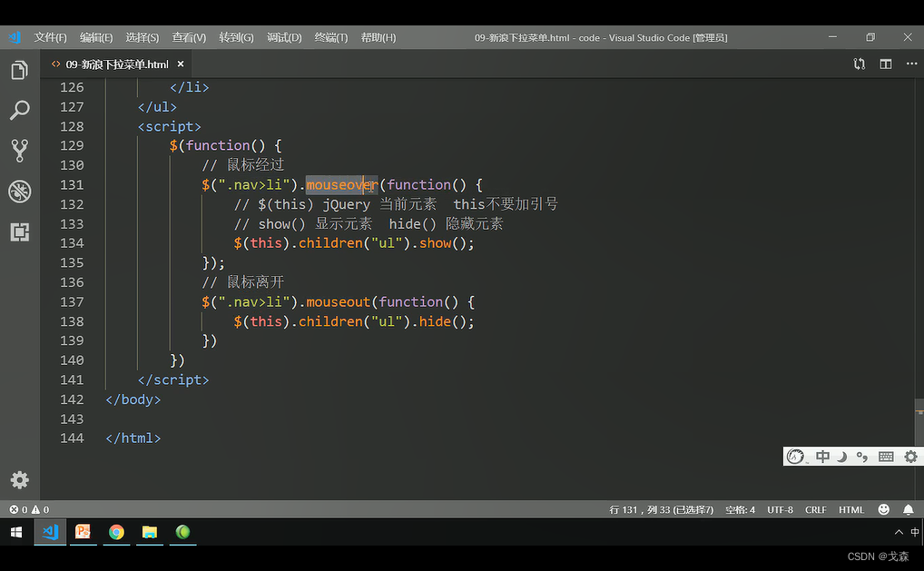Change language mode via HTML status item
924x571 pixels.
pyautogui.click(x=850, y=509)
